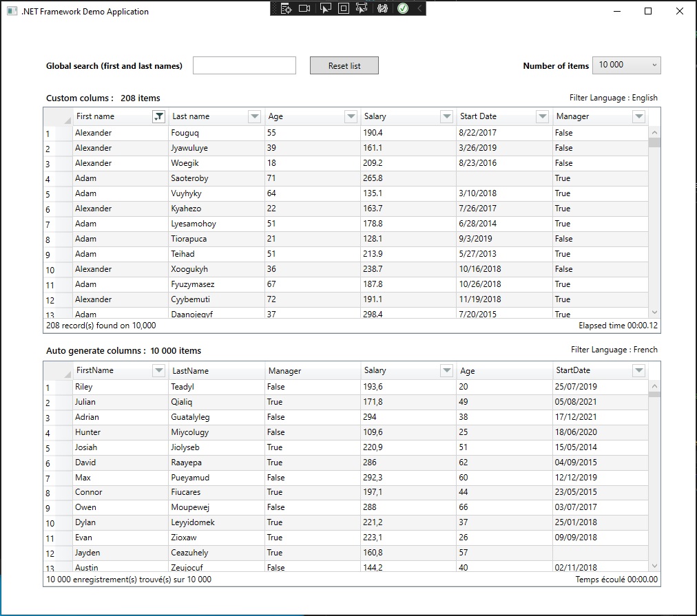Select date cell 04/09/2015

[601, 463]
